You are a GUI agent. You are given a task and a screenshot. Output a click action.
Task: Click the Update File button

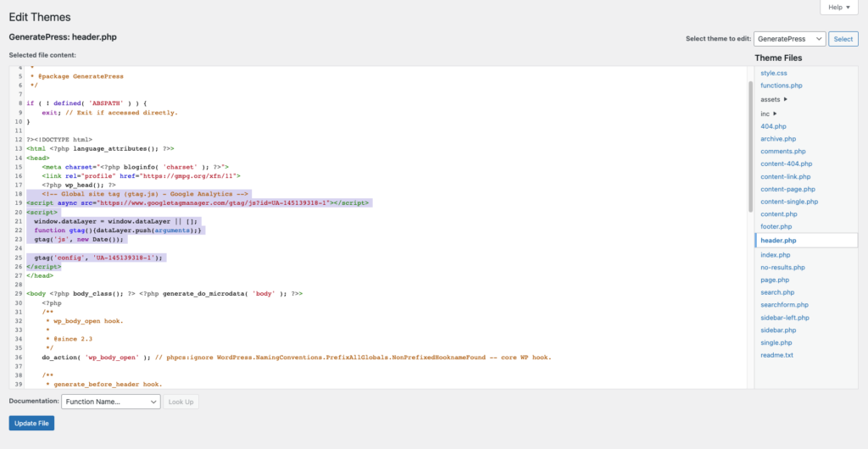tap(31, 424)
